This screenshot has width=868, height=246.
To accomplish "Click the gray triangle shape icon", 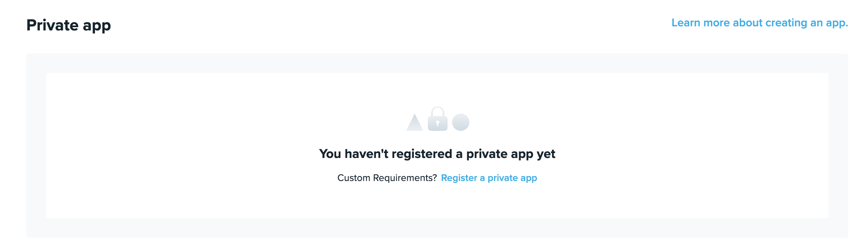I will [414, 123].
